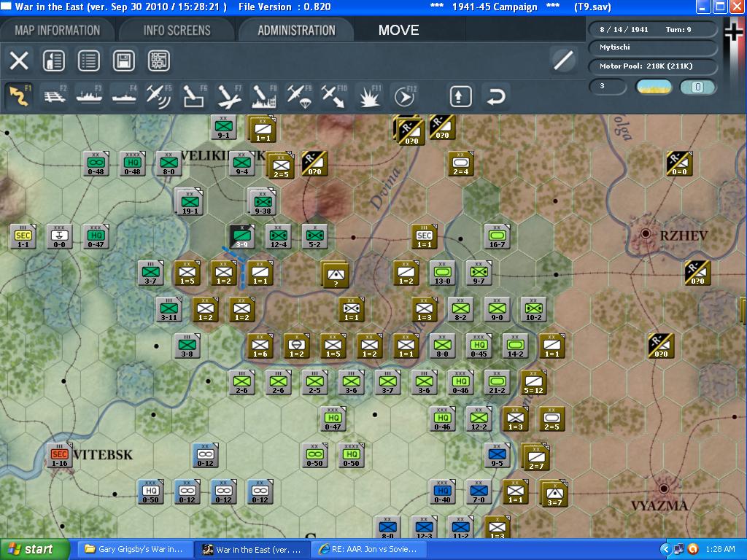Toggle the diagonal slash button
The width and height of the screenshot is (747, 560).
point(563,61)
